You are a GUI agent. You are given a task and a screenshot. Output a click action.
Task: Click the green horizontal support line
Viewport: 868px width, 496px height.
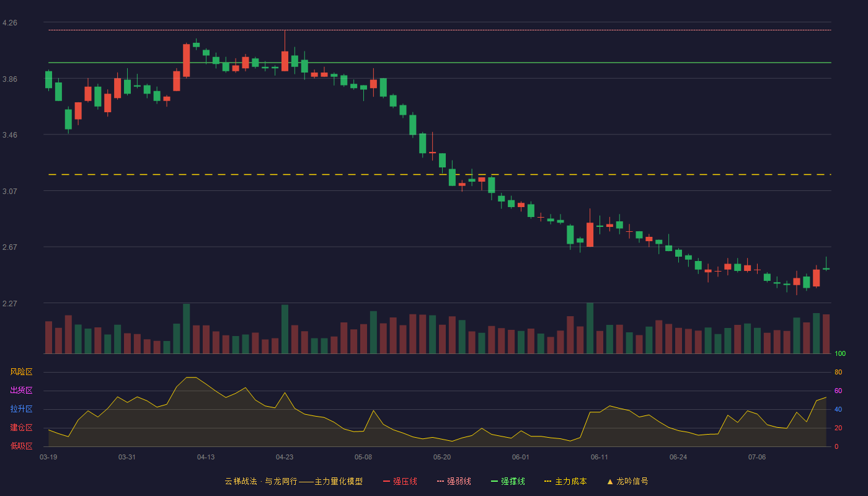click(x=440, y=63)
